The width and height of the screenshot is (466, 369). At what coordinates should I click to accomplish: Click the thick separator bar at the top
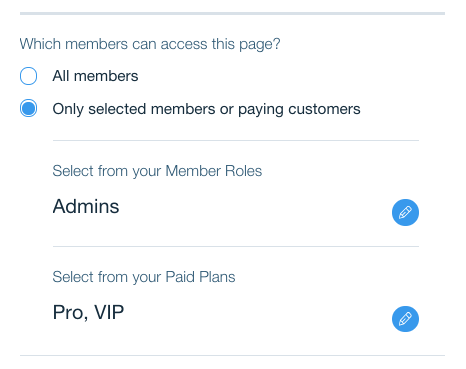tap(232, 14)
